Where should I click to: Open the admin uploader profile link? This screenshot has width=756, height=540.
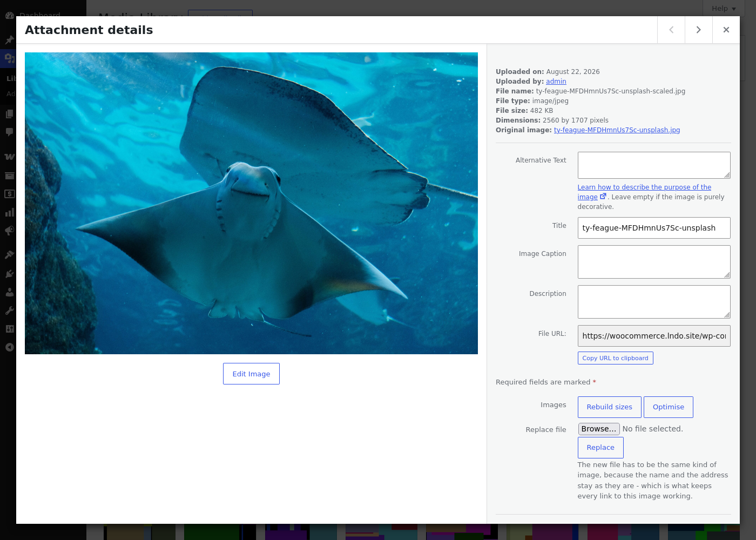point(556,82)
